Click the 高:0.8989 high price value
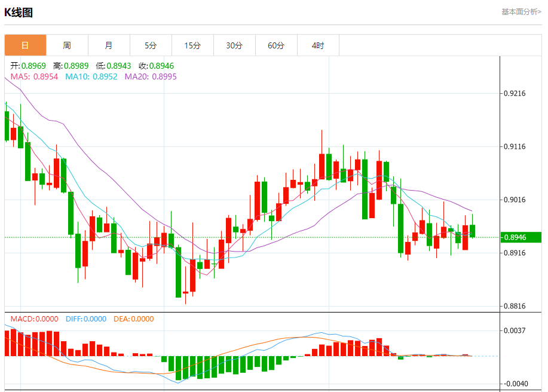This screenshot has height=392, width=548. [x=71, y=66]
